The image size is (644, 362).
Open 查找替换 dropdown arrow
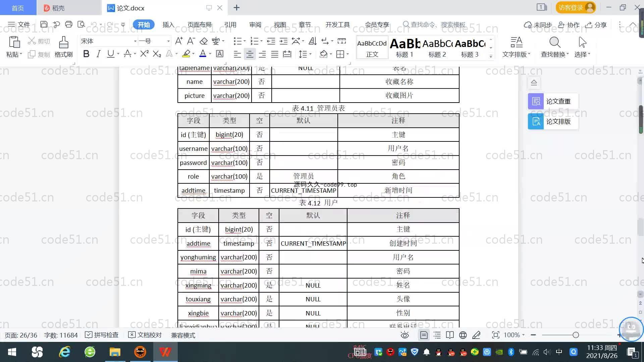pyautogui.click(x=568, y=54)
